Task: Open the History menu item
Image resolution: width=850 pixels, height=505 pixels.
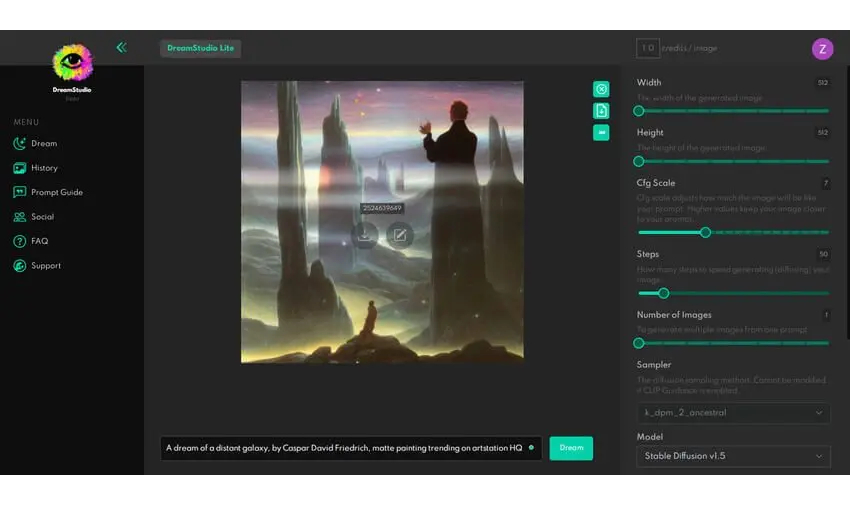Action: tap(44, 168)
